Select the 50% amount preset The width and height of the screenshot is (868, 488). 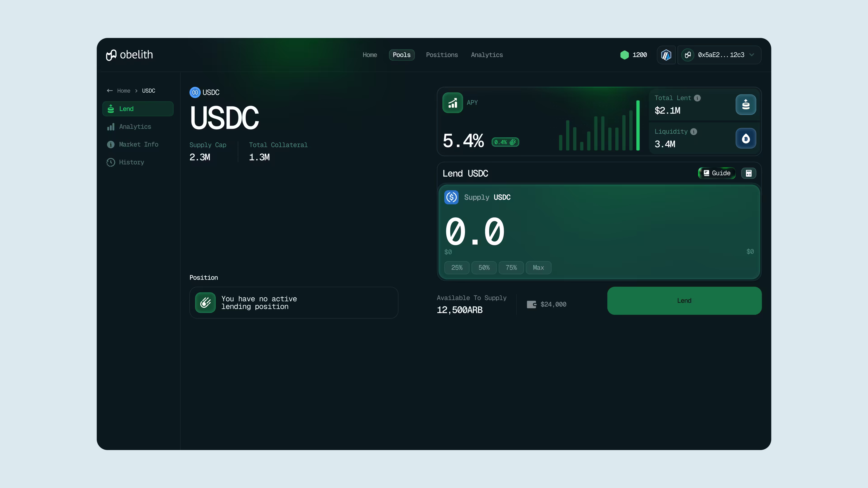484,268
